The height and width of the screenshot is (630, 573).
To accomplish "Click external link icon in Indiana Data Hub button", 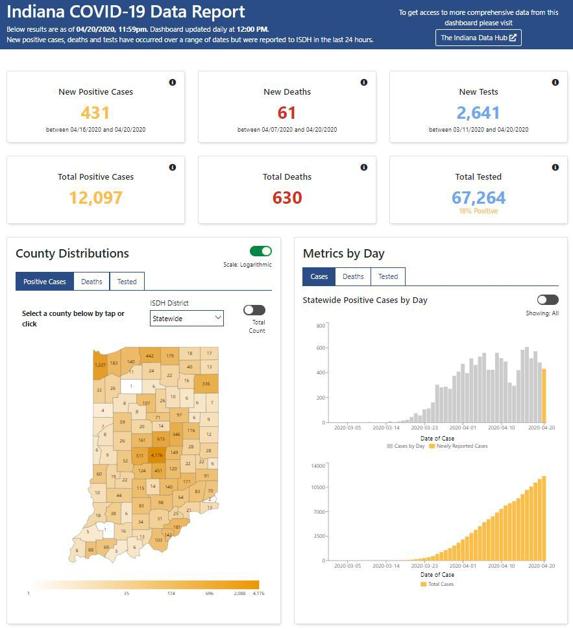I will [512, 38].
